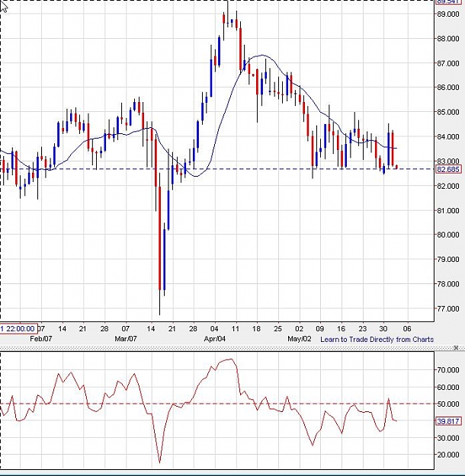
Task: Click the Apr/04 month label
Action: coord(214,339)
